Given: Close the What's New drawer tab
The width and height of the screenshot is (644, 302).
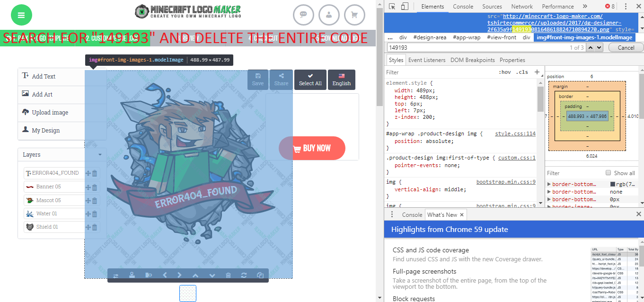Looking at the screenshot, I should pos(462,215).
